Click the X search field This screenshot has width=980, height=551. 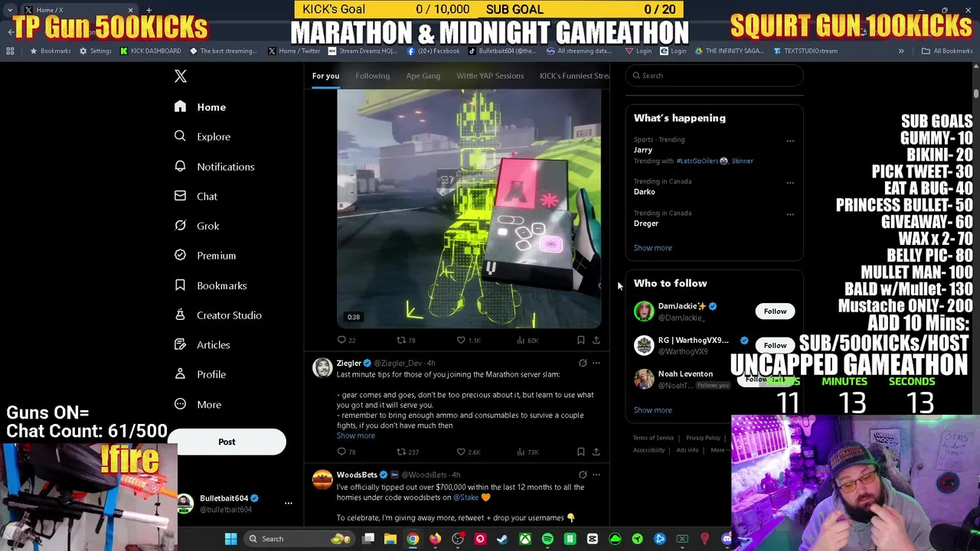click(714, 76)
